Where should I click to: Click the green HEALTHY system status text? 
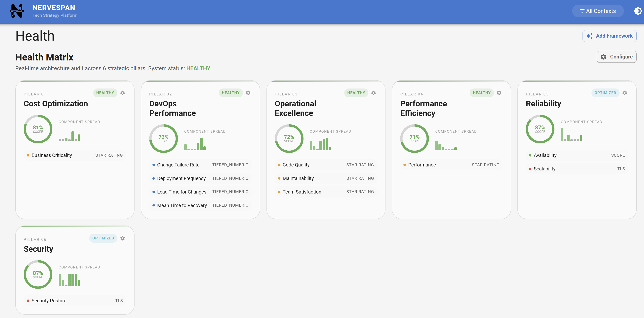point(198,68)
